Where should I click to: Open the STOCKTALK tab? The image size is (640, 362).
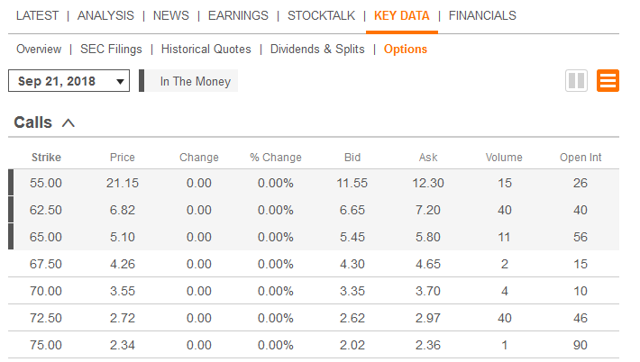[321, 16]
